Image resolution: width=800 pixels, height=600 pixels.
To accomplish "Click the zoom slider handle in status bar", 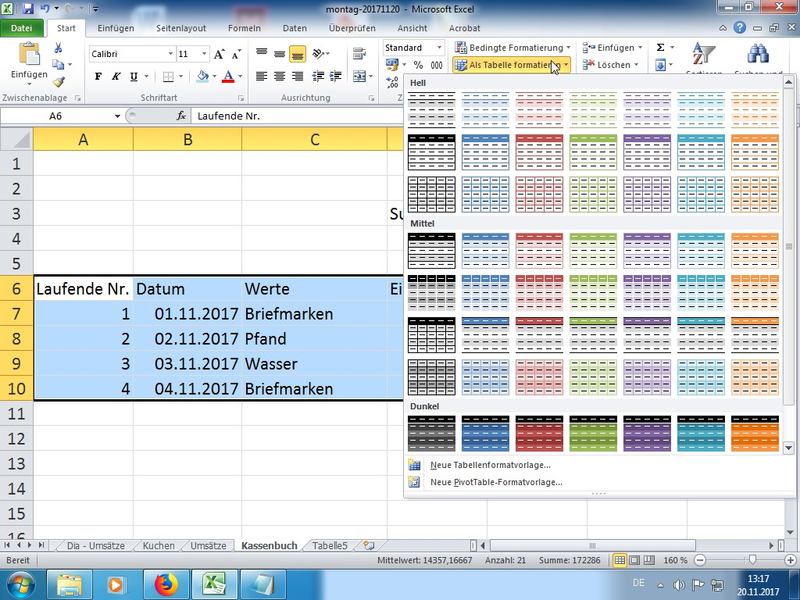I will [x=752, y=560].
